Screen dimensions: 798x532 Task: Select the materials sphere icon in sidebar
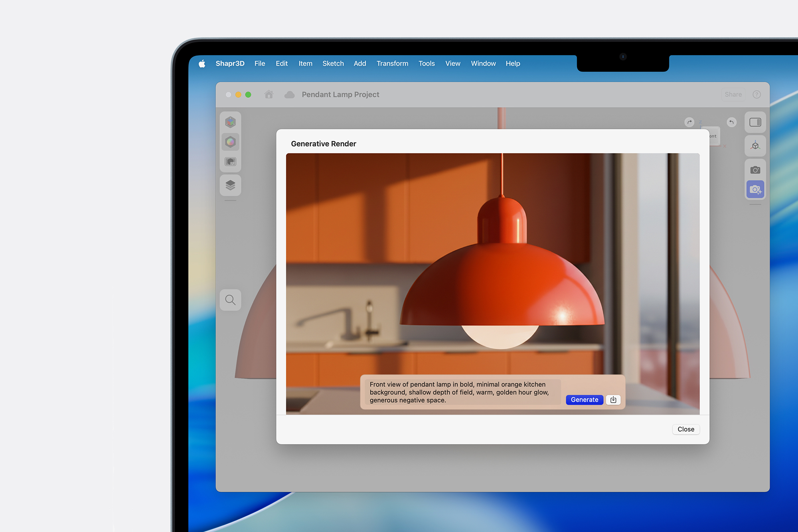point(230,142)
